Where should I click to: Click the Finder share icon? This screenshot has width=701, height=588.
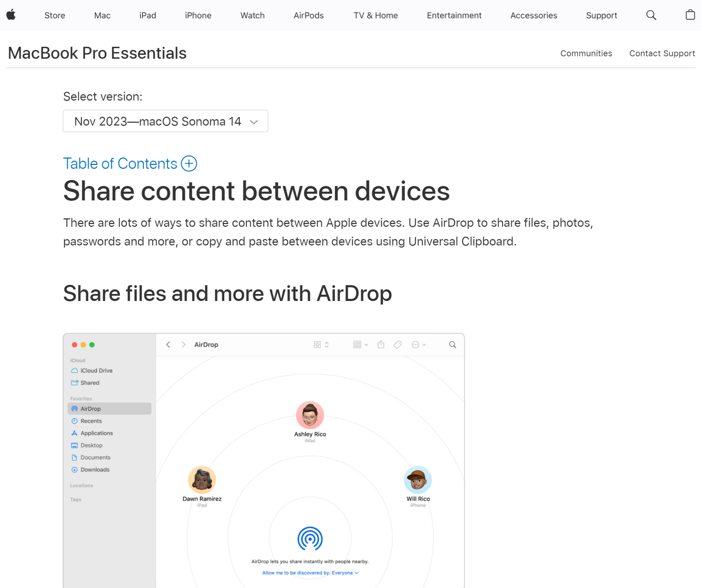click(x=381, y=345)
